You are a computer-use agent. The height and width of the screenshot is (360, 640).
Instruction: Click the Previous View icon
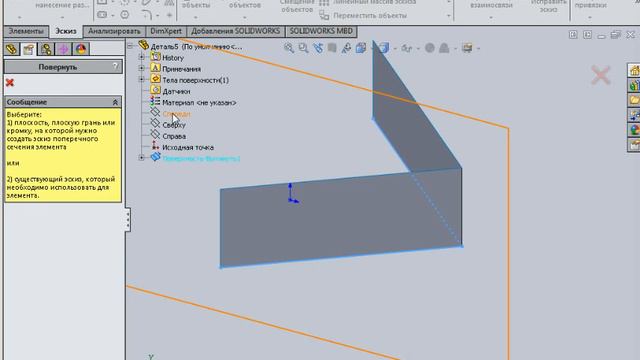[x=318, y=48]
